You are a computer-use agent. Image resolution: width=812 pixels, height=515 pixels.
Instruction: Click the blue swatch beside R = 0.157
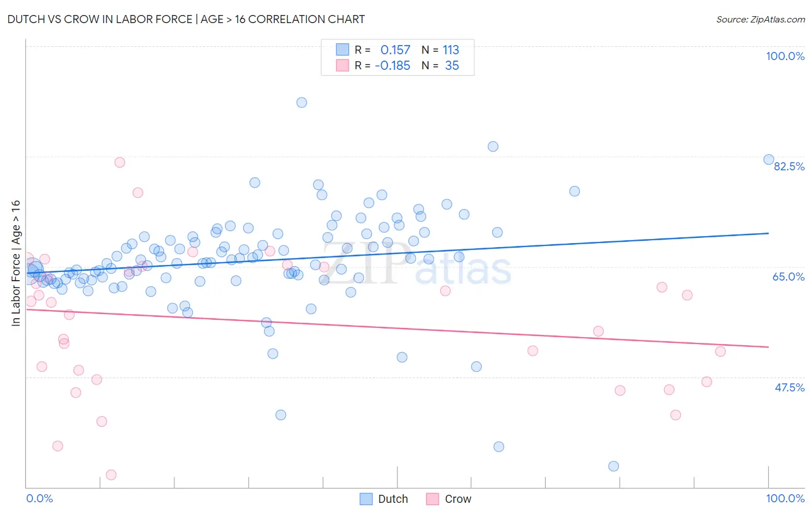[x=342, y=50]
